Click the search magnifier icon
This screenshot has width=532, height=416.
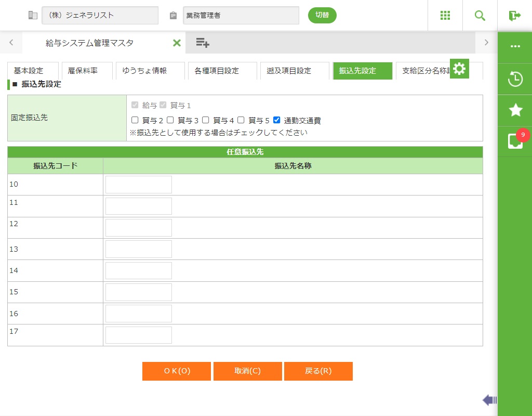480,16
